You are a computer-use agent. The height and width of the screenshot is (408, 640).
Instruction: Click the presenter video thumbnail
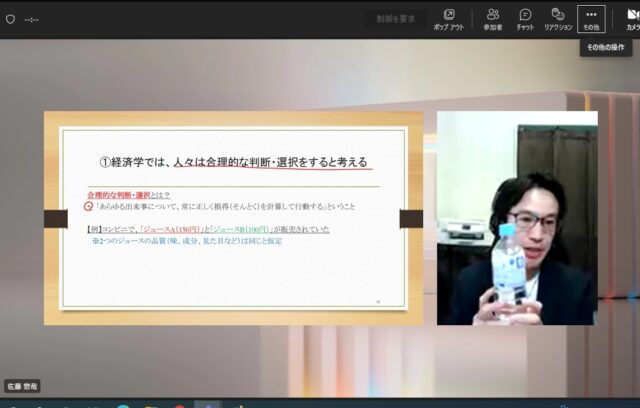[517, 218]
